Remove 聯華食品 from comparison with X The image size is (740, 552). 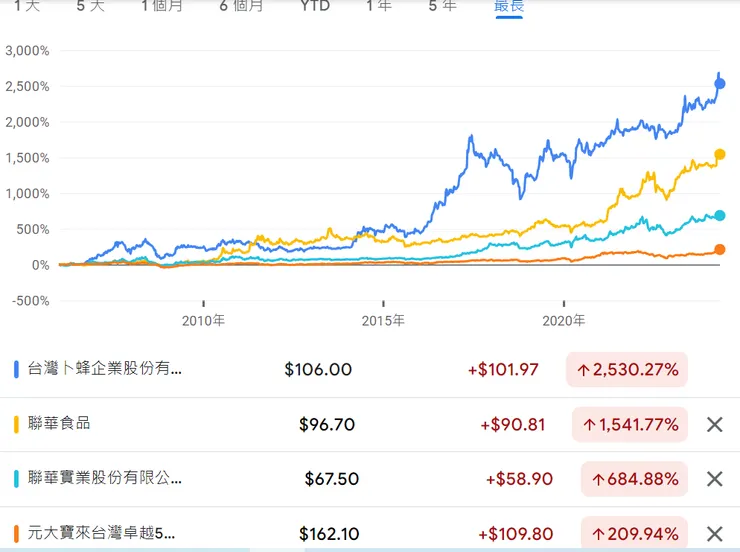tap(714, 425)
